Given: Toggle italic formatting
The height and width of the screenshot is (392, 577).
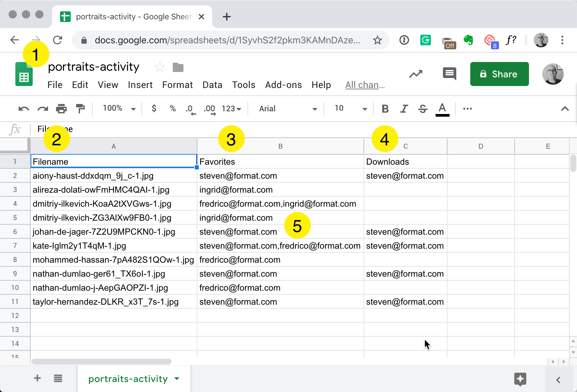Looking at the screenshot, I should coord(404,109).
